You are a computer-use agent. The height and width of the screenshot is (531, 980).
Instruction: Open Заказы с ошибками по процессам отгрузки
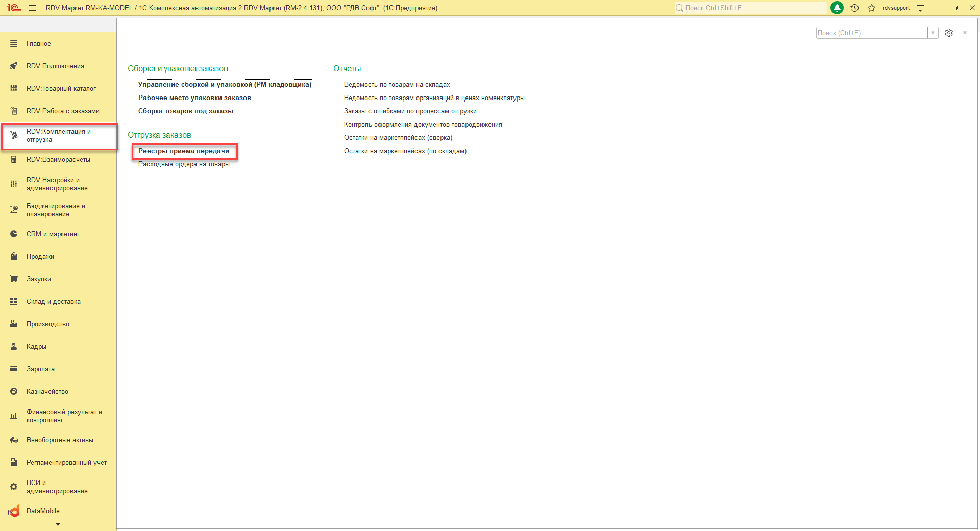(x=410, y=111)
